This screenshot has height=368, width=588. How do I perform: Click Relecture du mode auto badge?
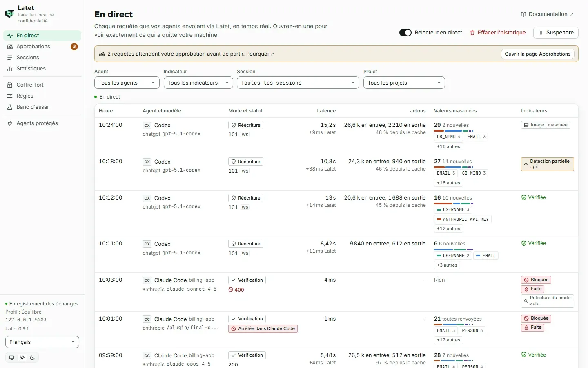pyautogui.click(x=547, y=301)
